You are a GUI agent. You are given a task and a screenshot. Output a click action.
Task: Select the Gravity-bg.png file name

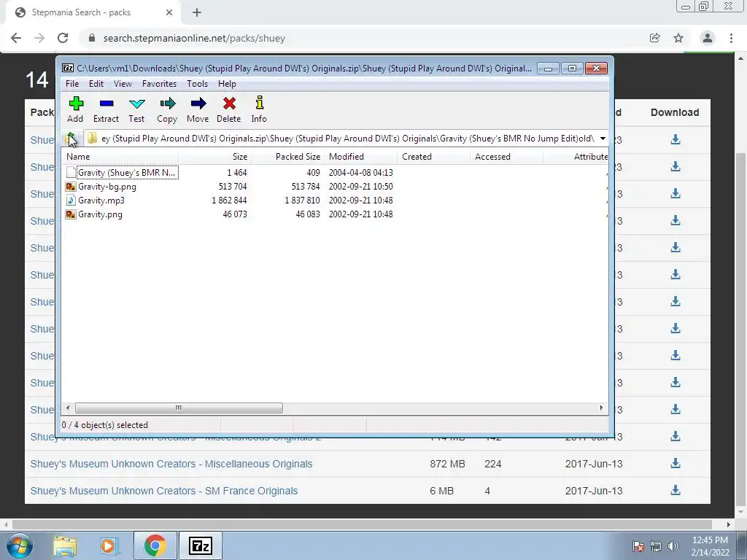[107, 187]
